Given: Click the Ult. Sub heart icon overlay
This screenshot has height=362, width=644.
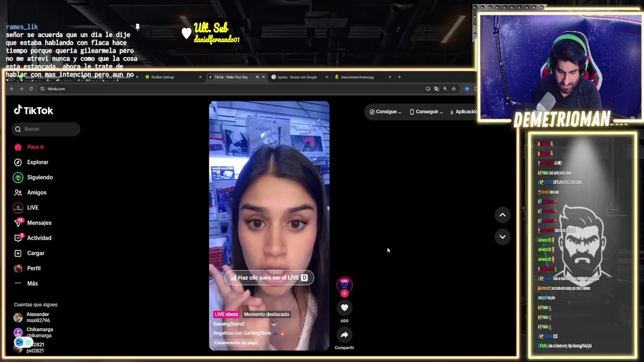Looking at the screenshot, I should tap(187, 33).
